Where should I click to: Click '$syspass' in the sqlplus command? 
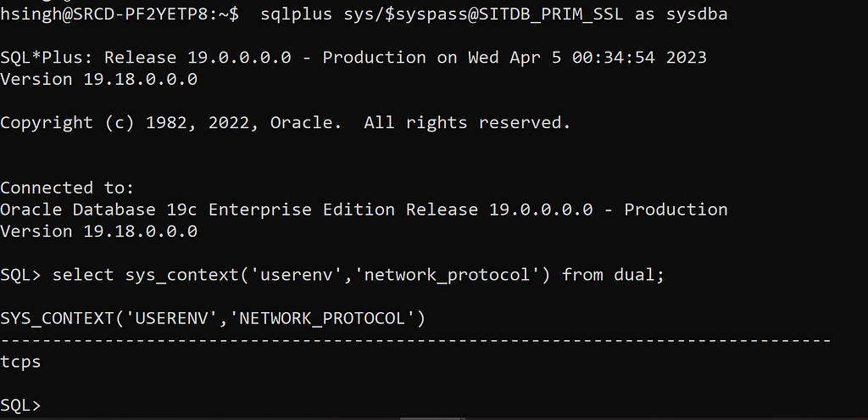(426, 14)
